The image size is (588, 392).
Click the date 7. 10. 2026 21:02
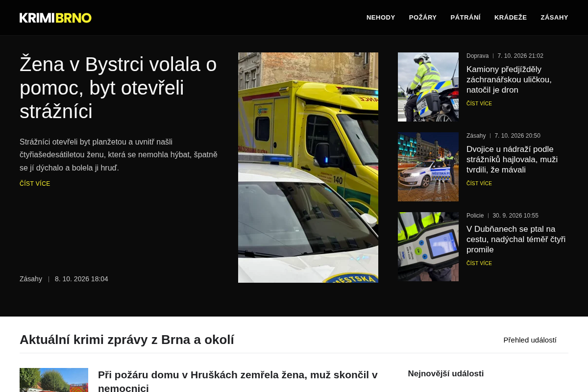point(520,56)
